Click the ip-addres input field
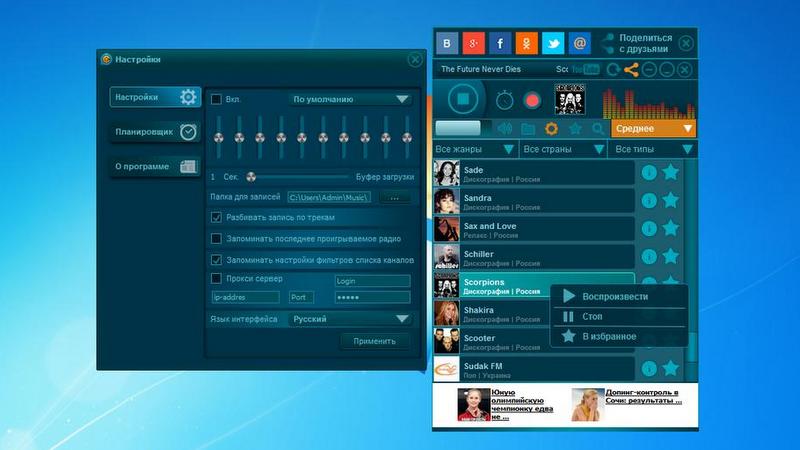 coord(245,297)
